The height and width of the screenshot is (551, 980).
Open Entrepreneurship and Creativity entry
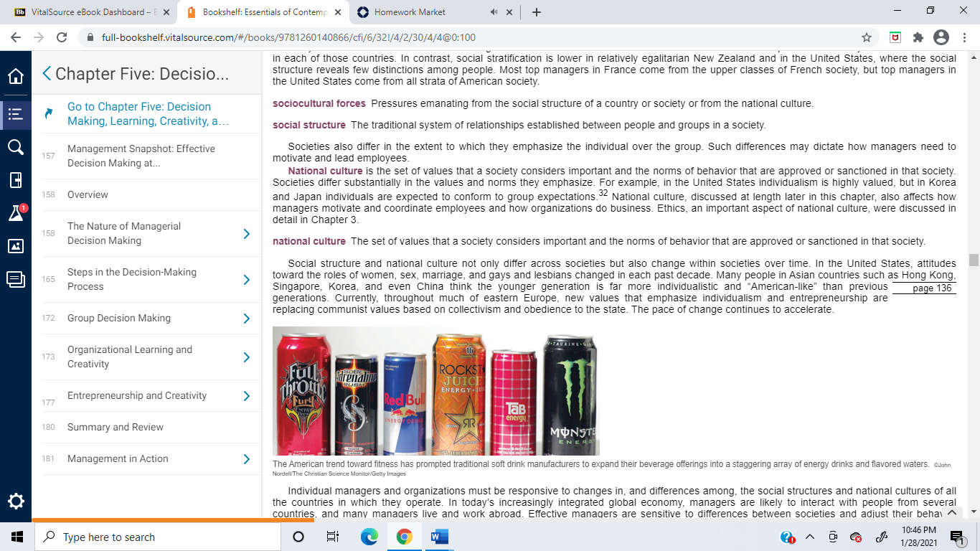[x=137, y=395]
